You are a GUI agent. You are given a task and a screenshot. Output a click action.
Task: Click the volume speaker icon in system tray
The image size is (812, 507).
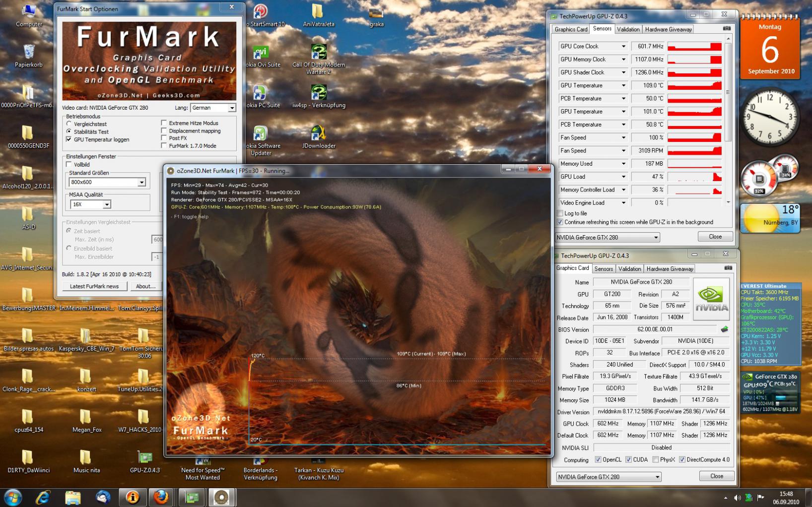click(x=738, y=498)
